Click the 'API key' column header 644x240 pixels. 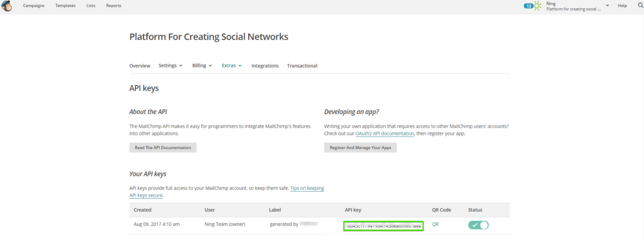point(354,210)
